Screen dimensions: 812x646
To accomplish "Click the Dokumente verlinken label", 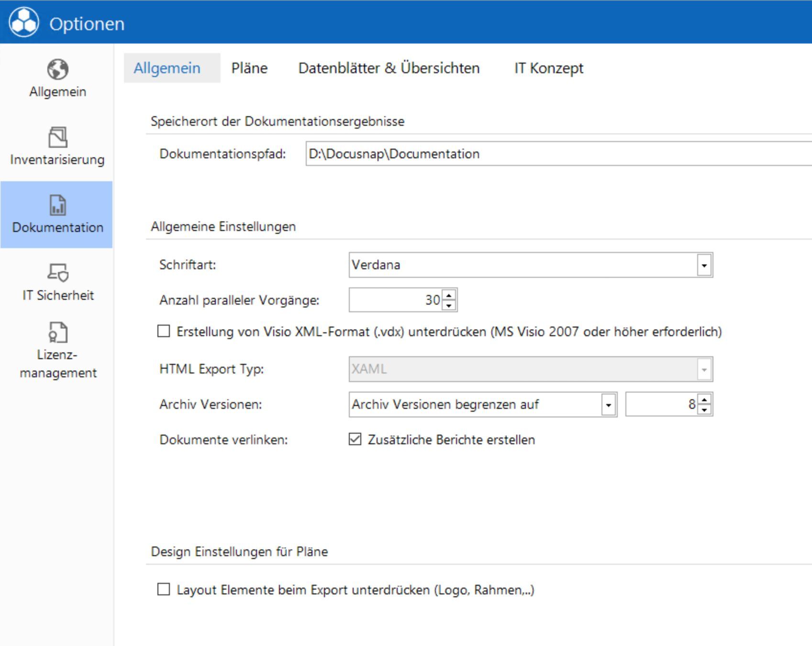I will coord(223,440).
